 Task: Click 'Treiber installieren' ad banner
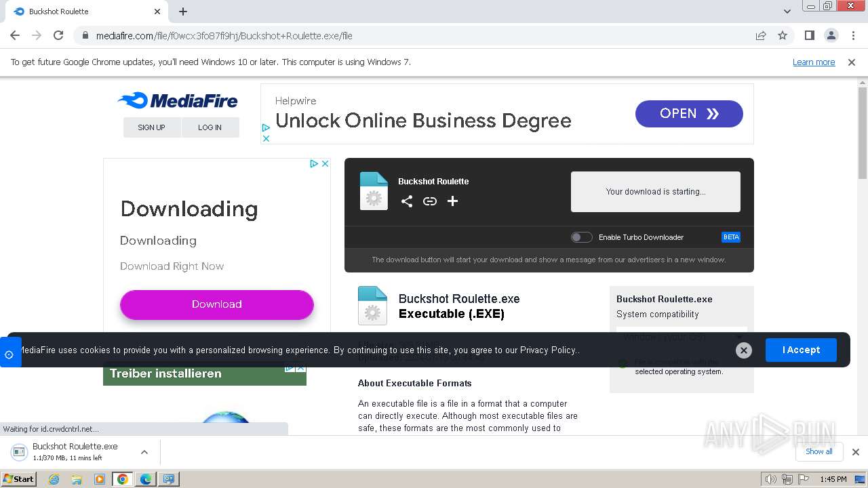pos(205,373)
